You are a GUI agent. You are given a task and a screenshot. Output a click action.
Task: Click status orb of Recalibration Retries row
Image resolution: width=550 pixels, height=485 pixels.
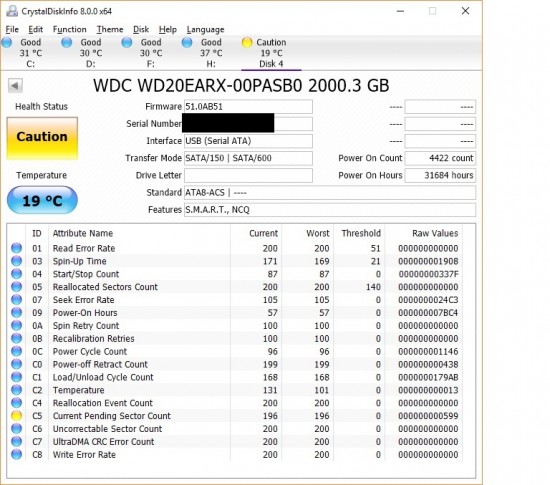point(16,338)
